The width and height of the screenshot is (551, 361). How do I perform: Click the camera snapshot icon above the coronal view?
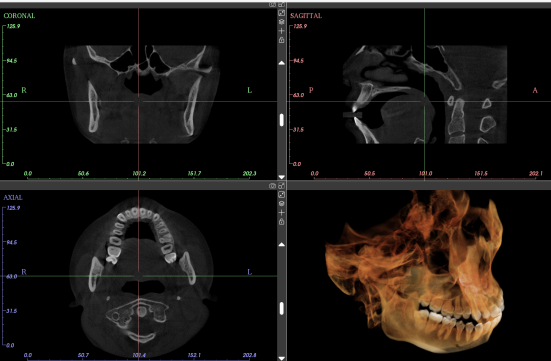[x=272, y=5]
